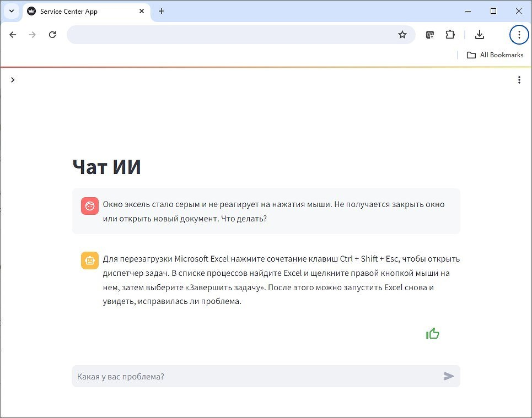532x418 pixels.
Task: Close the Service Center App tab
Action: pyautogui.click(x=142, y=11)
